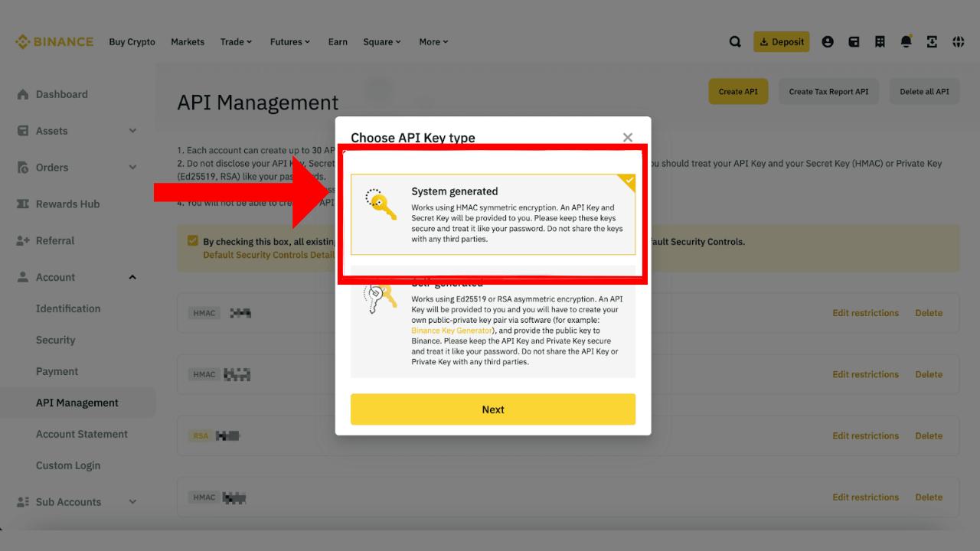
Task: Collapse the Account sidebar section
Action: pyautogui.click(x=132, y=277)
